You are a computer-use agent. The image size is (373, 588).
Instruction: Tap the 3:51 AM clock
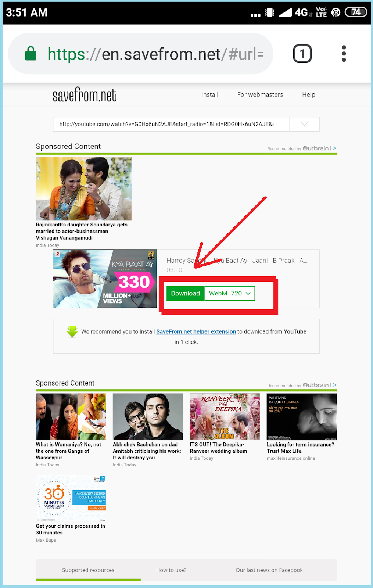tap(27, 12)
